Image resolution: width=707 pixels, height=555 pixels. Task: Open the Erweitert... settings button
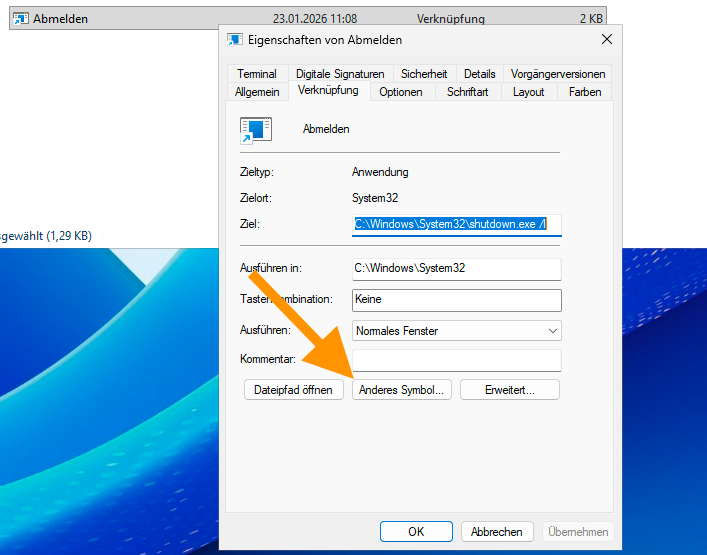509,390
